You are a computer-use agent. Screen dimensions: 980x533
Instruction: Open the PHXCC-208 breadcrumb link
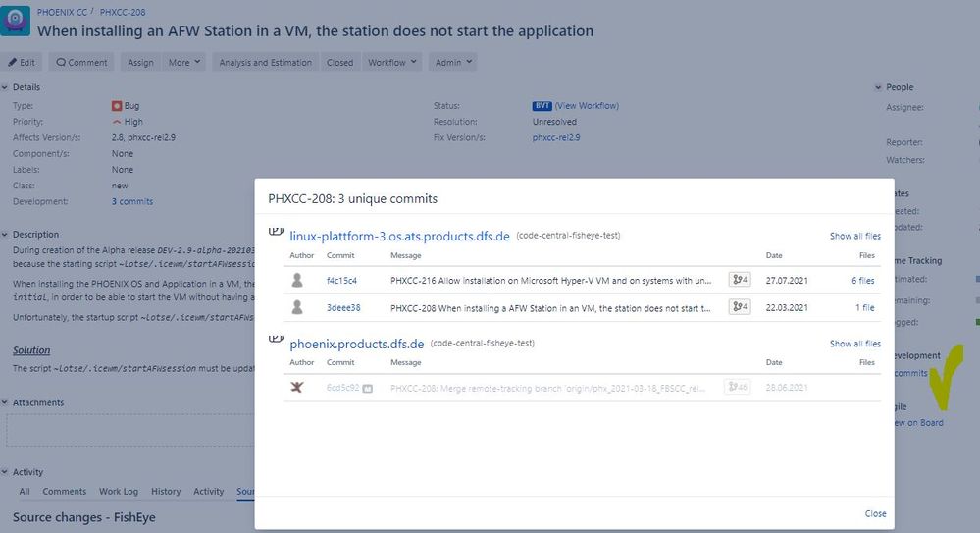point(123,12)
